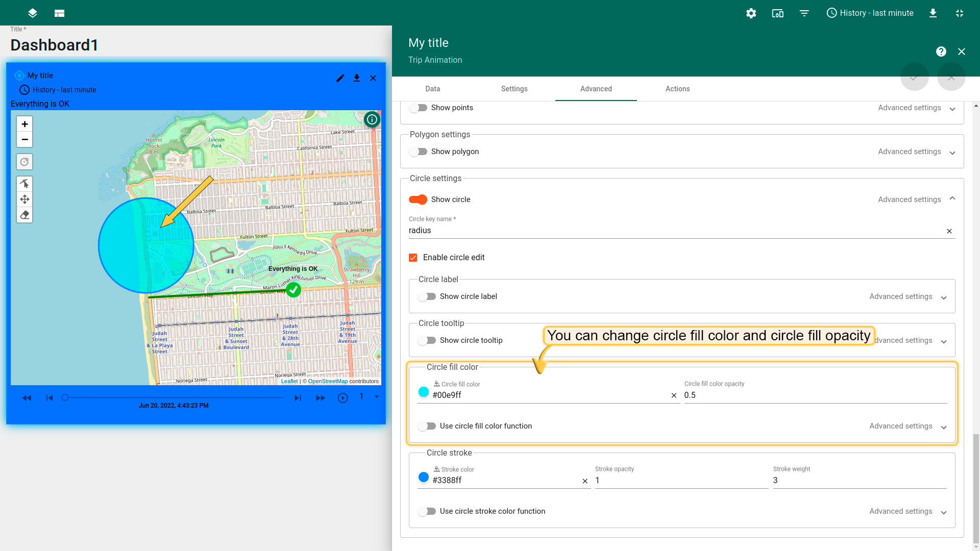This screenshot has height=551, width=980.
Task: Open widget help question icon
Action: 941,52
